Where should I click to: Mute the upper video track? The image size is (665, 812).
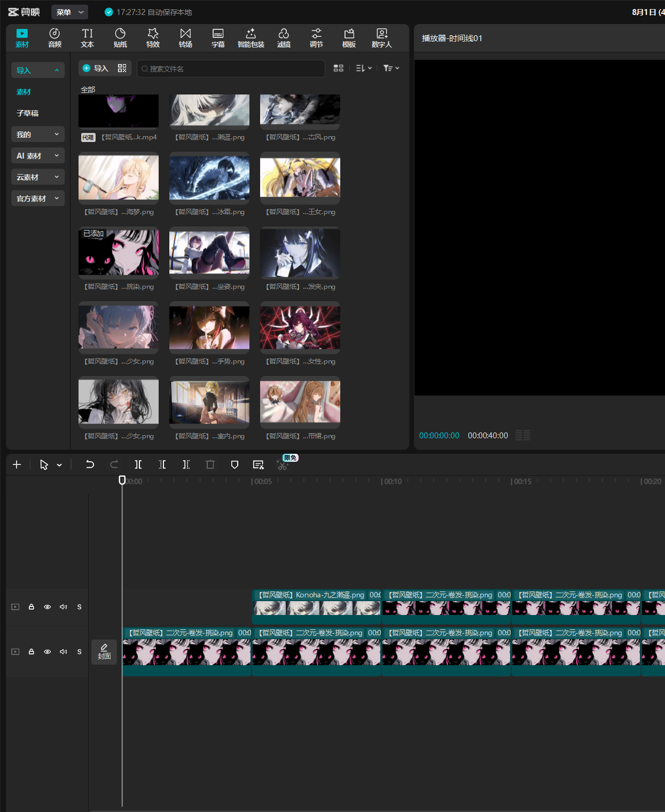tap(64, 607)
